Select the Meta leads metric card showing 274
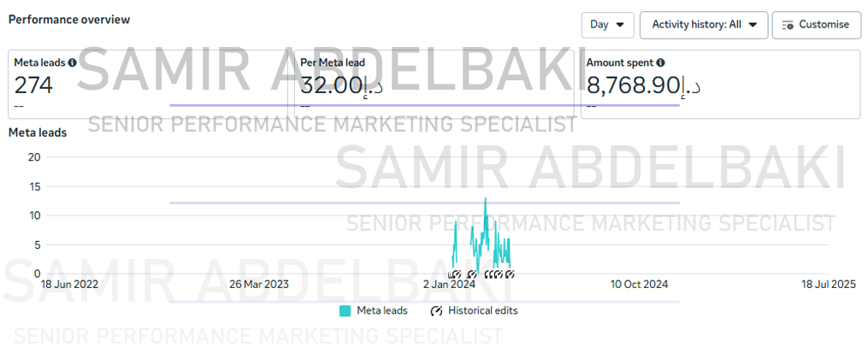This screenshot has height=353, width=868. pyautogui.click(x=148, y=84)
